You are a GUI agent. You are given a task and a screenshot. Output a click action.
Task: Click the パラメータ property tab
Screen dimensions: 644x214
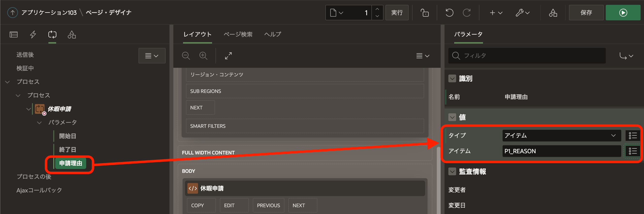tap(468, 34)
